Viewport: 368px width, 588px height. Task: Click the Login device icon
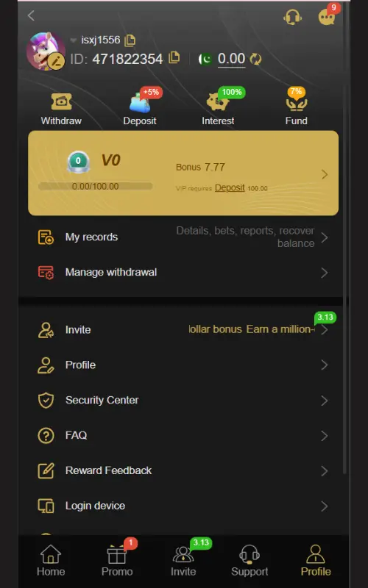[46, 506]
